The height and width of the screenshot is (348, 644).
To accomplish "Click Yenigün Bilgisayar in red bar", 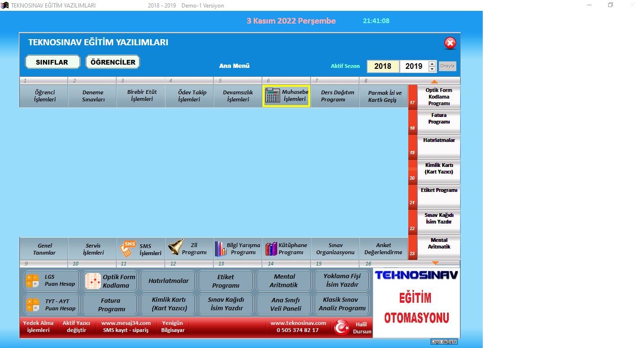I will tap(173, 327).
